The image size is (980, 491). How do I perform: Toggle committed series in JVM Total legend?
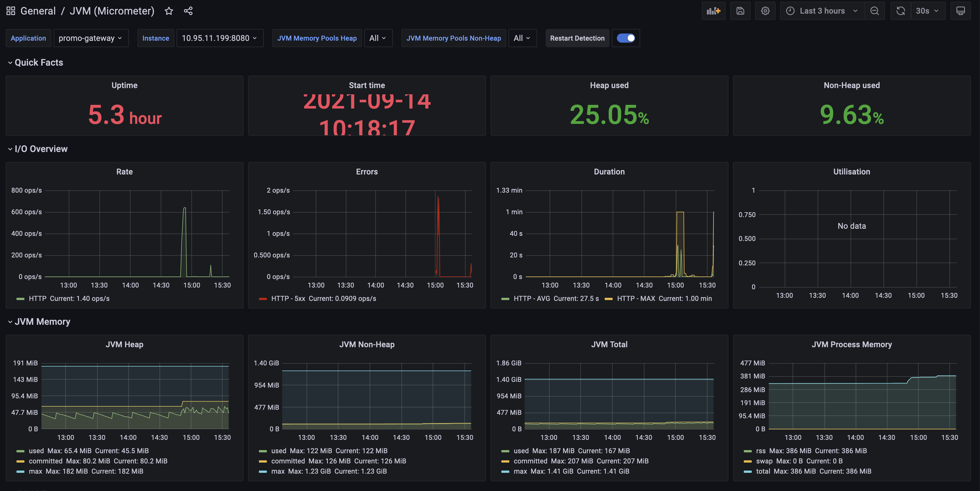tap(530, 461)
